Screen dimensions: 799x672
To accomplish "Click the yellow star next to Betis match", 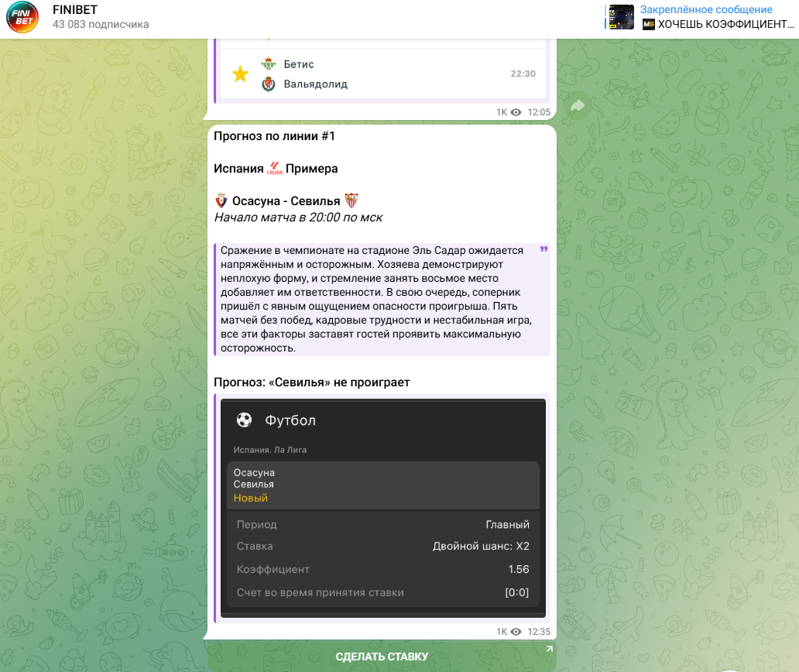I will pyautogui.click(x=240, y=74).
